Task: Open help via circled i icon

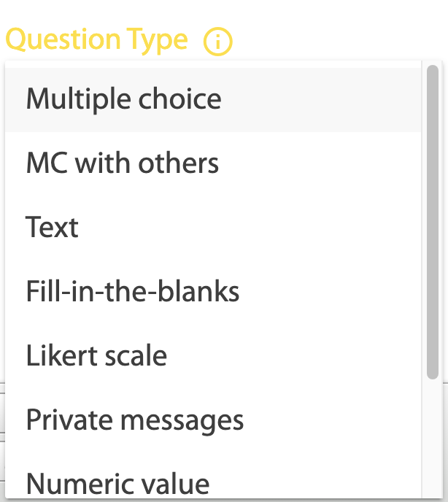Action: pos(217,42)
